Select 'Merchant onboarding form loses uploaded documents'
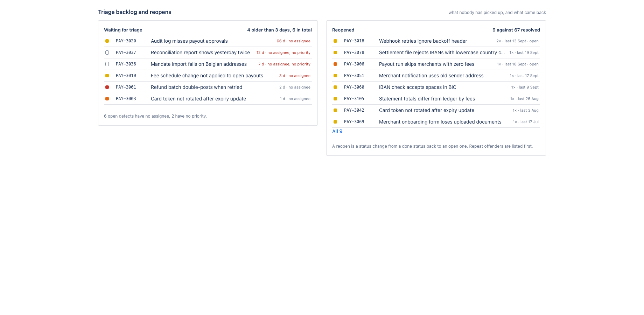The height and width of the screenshot is (315, 644). point(440,122)
